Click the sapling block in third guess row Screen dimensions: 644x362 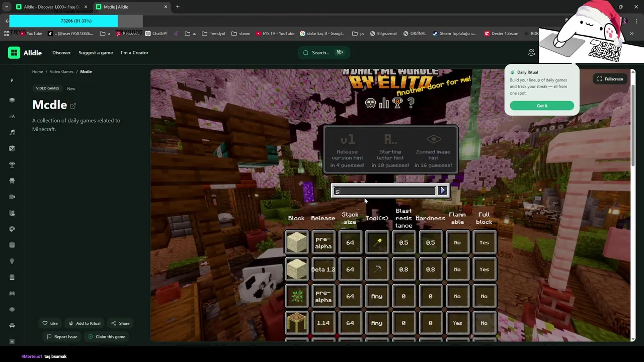pyautogui.click(x=296, y=296)
